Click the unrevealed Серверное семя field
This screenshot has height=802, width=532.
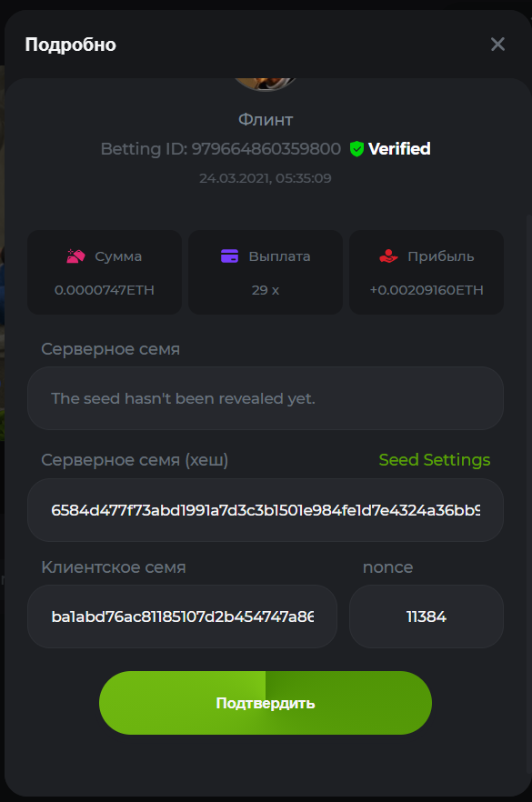click(x=265, y=398)
